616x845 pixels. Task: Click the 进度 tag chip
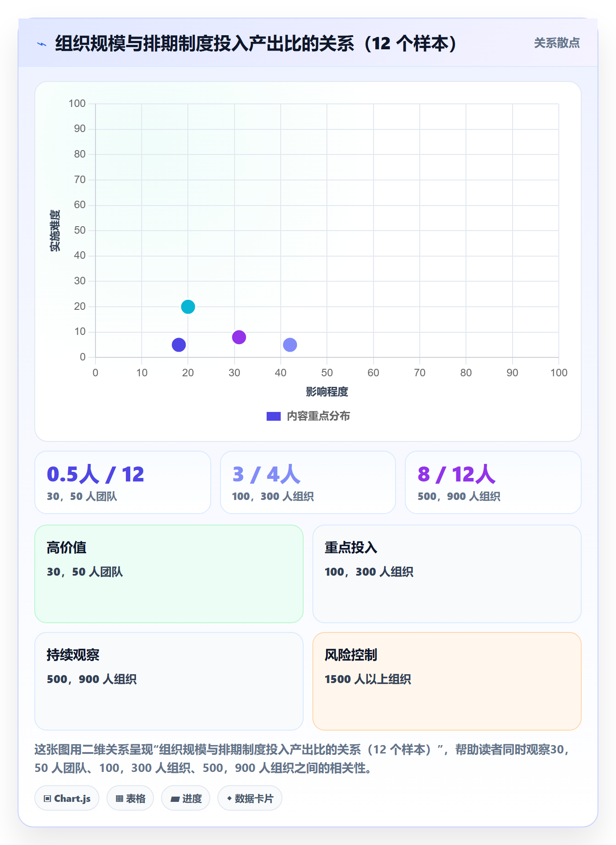pyautogui.click(x=186, y=798)
